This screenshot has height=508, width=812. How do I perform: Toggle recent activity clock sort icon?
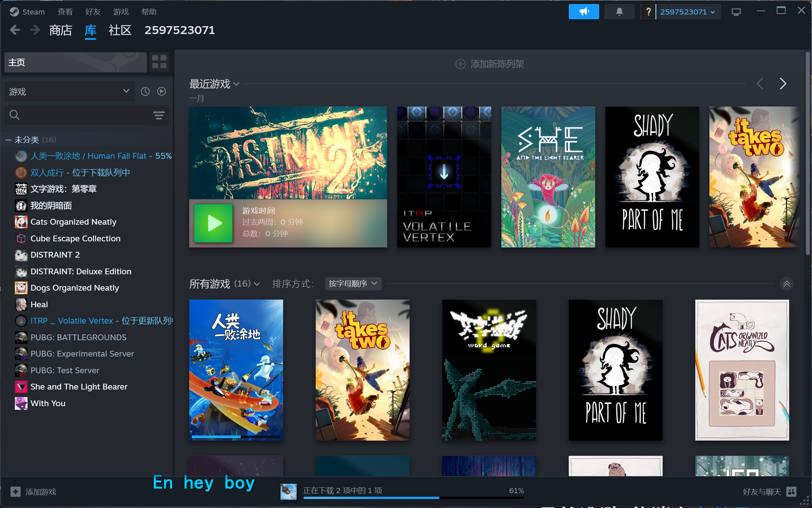pyautogui.click(x=145, y=92)
